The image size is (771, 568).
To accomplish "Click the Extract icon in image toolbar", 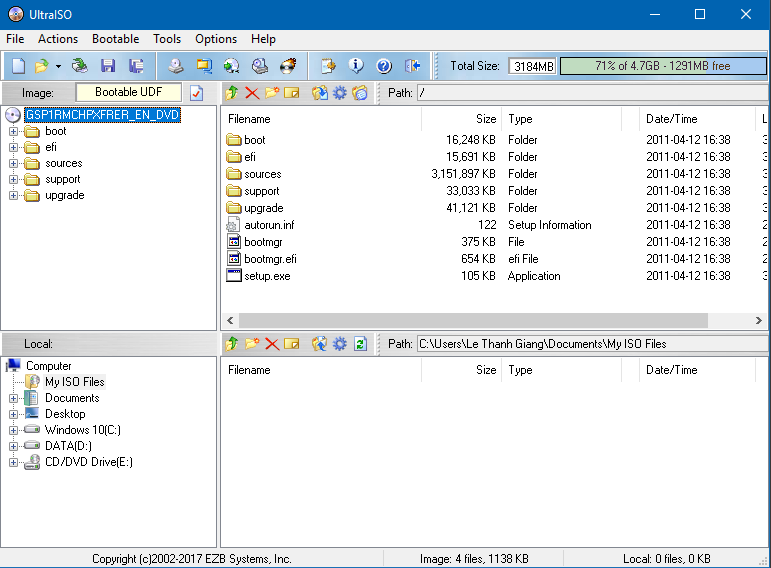I will pos(320,92).
